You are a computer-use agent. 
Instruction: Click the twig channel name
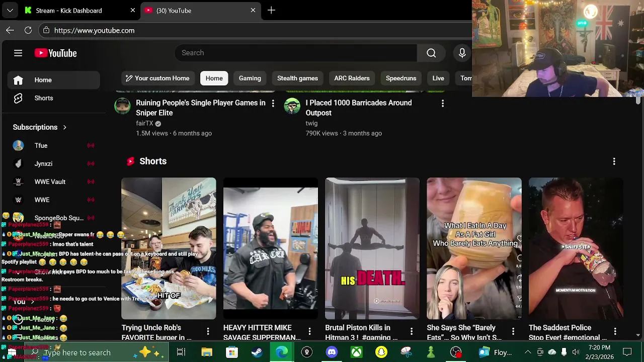[311, 123]
